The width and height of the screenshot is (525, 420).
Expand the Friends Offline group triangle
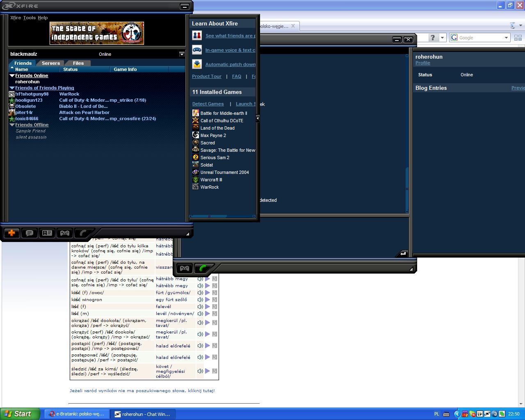(12, 125)
